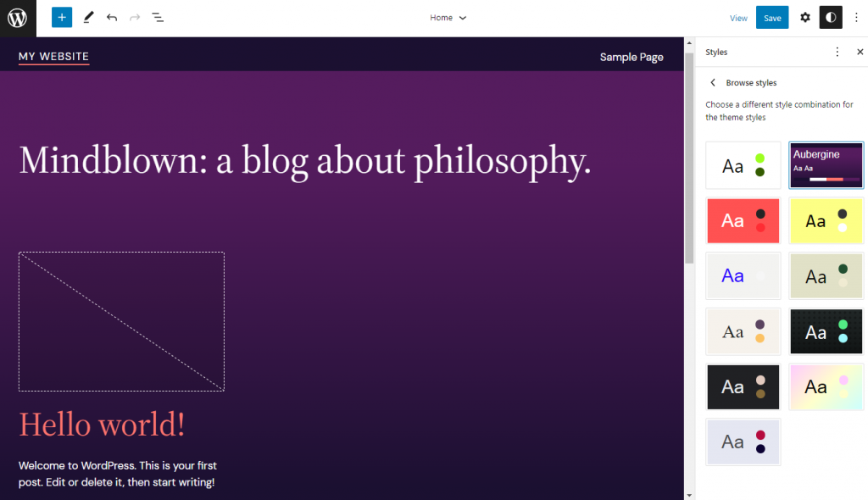868x500 pixels.
Task: Click the WordPress logo icon
Action: point(17,17)
